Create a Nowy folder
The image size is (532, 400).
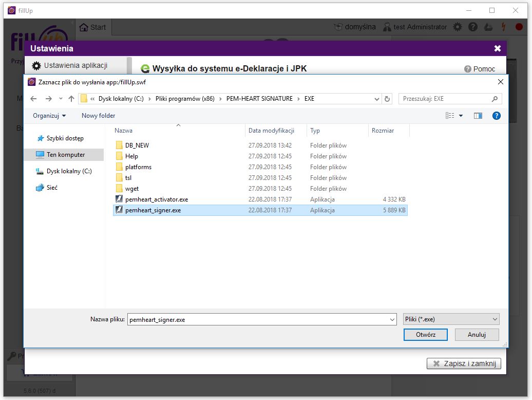pos(99,116)
